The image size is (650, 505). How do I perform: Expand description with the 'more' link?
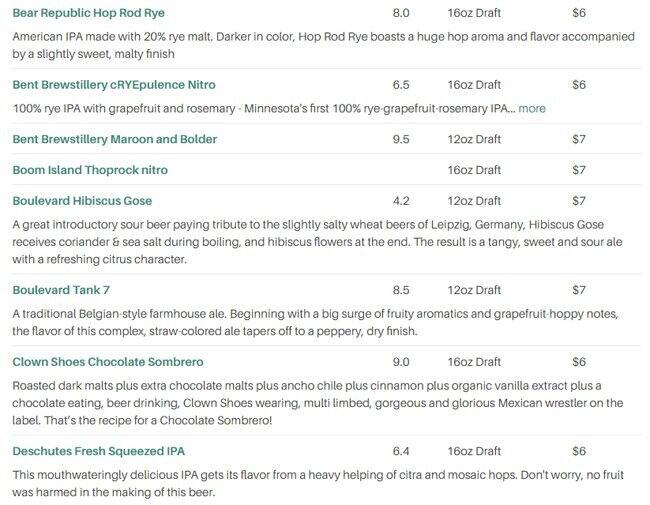(532, 108)
